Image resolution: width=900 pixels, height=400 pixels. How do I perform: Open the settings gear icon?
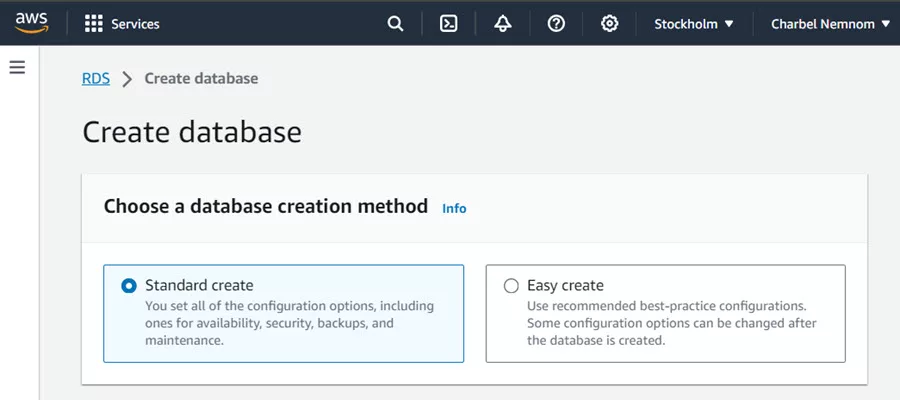(x=609, y=24)
